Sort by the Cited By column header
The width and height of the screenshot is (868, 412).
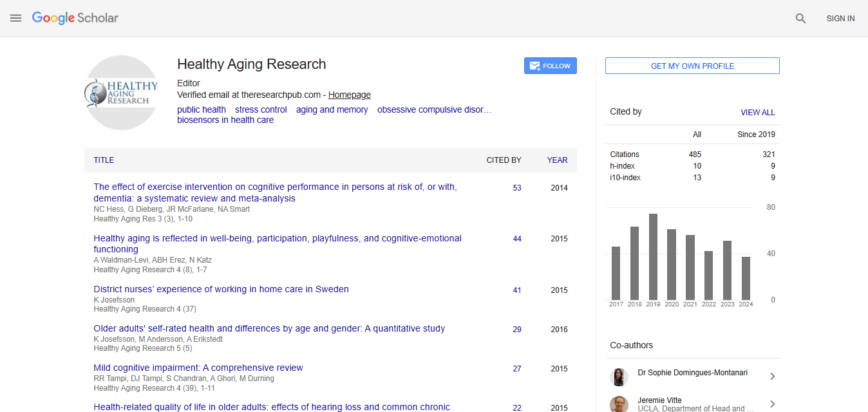[x=504, y=160]
